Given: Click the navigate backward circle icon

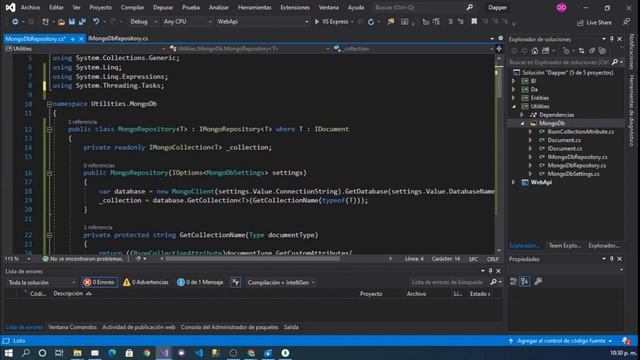Looking at the screenshot, I should click(15, 22).
